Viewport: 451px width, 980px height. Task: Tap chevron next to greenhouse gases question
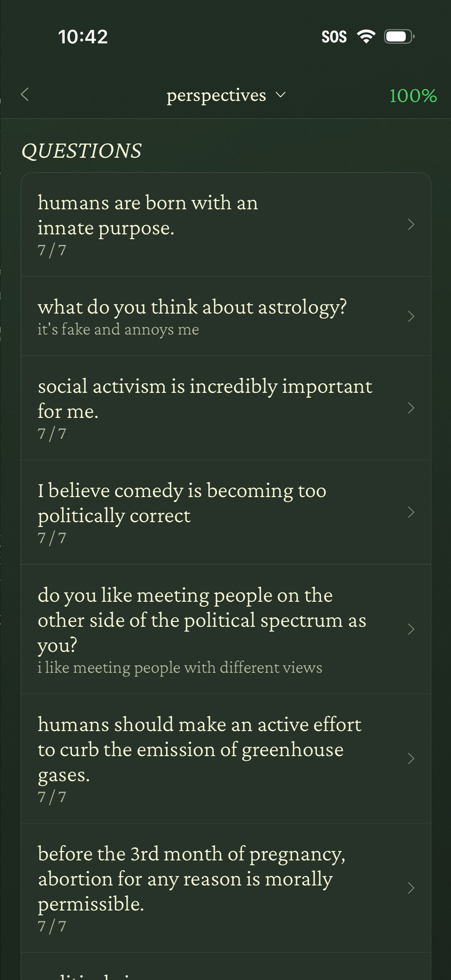point(411,759)
